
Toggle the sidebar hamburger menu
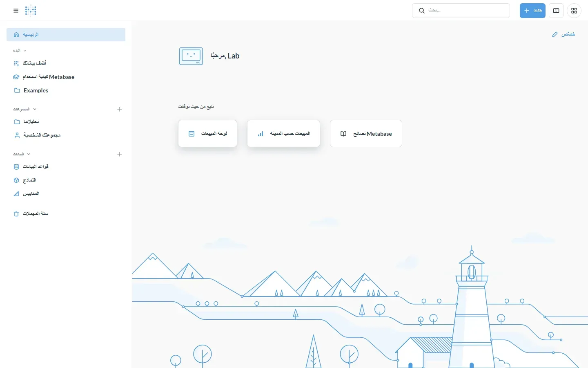pyautogui.click(x=16, y=11)
